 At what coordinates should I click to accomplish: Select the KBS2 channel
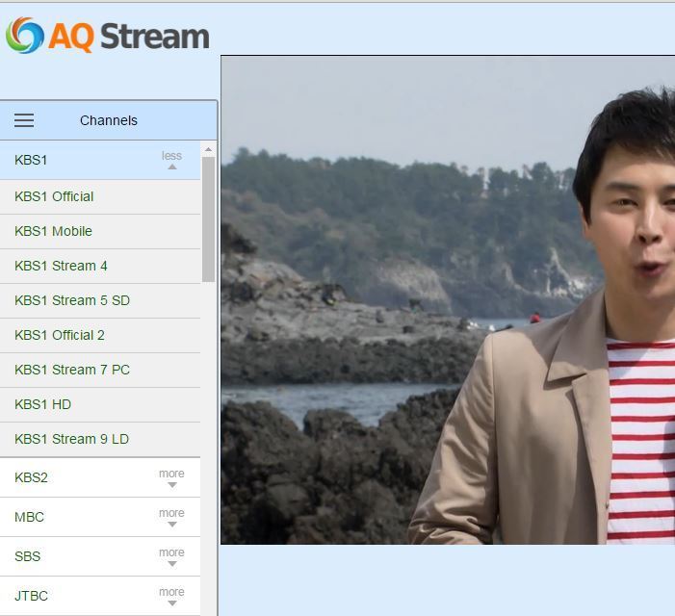100,478
